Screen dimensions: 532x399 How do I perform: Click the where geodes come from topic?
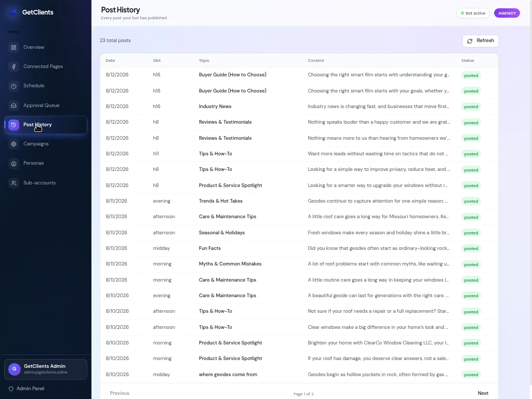pyautogui.click(x=228, y=375)
